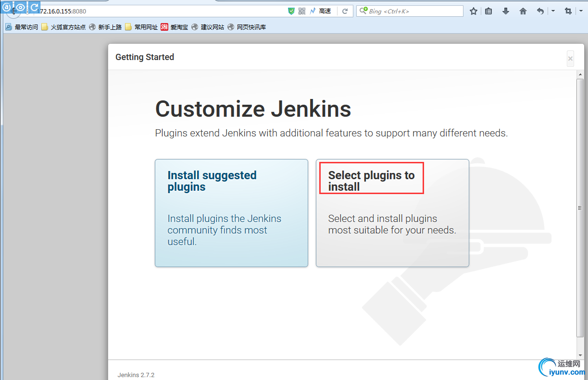Screen dimensions: 588x380
Task: Open the 新手上路 bookmark
Action: (105, 27)
